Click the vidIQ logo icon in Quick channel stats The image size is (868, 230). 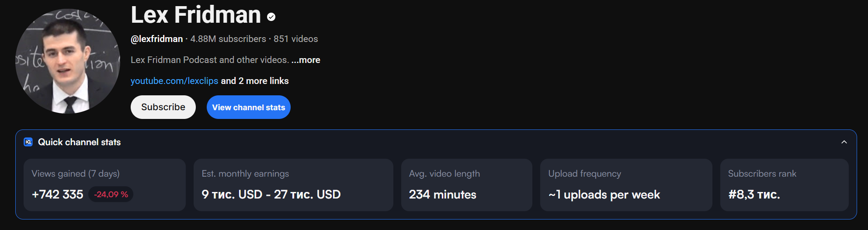click(28, 142)
